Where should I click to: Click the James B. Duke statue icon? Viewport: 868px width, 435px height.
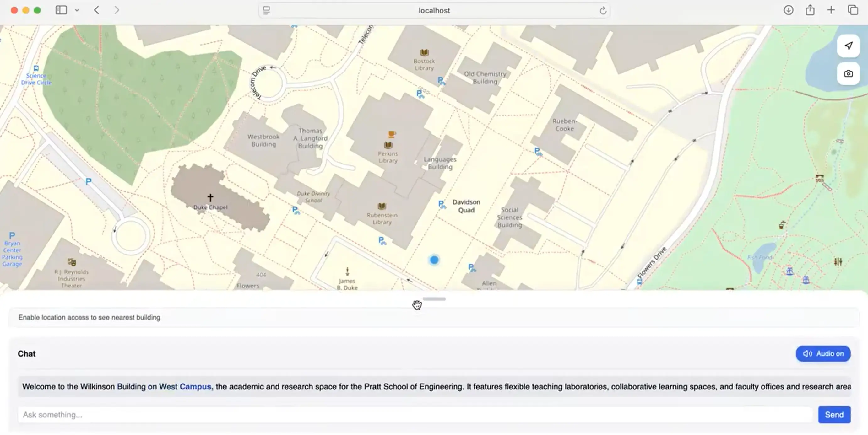[347, 271]
